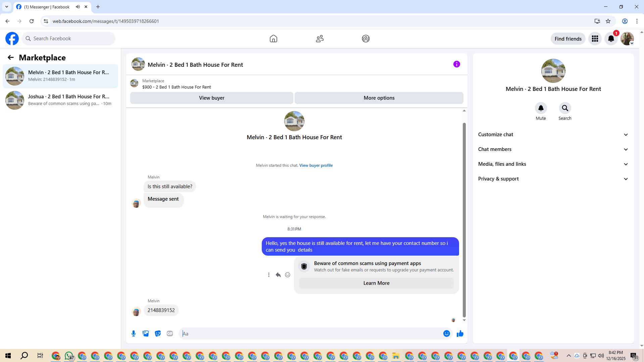Open site information icon in address bar
This screenshot has height=362, width=644.
coord(46,21)
